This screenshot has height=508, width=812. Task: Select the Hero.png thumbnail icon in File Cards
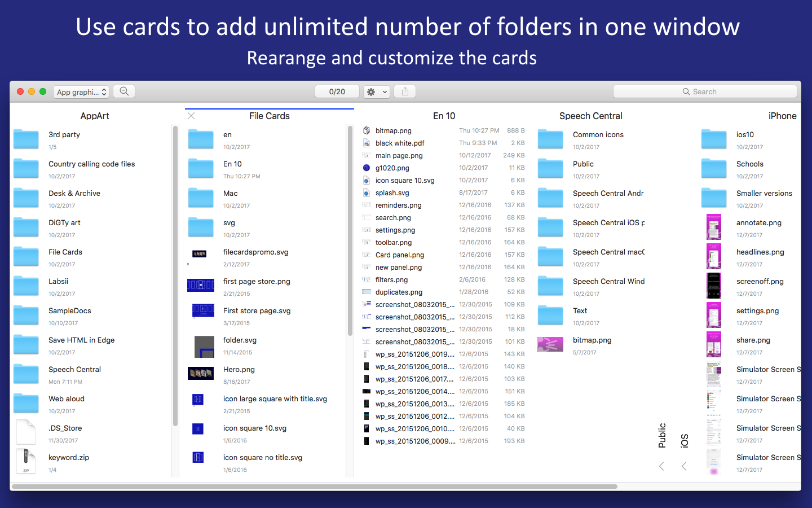tap(201, 373)
